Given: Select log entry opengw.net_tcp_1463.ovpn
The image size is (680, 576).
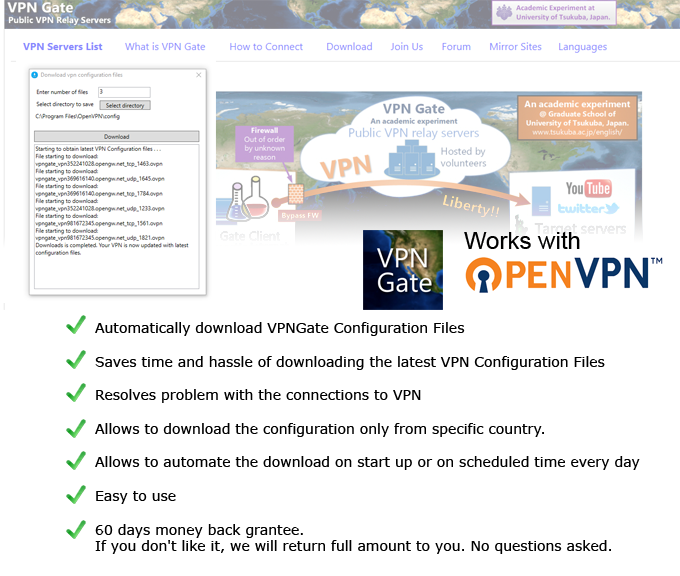Looking at the screenshot, I should [99, 164].
